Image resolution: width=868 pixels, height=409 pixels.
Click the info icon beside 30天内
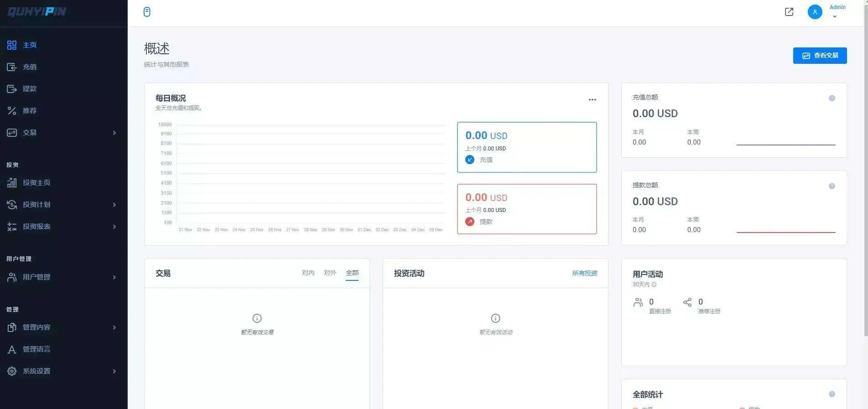[x=654, y=285]
